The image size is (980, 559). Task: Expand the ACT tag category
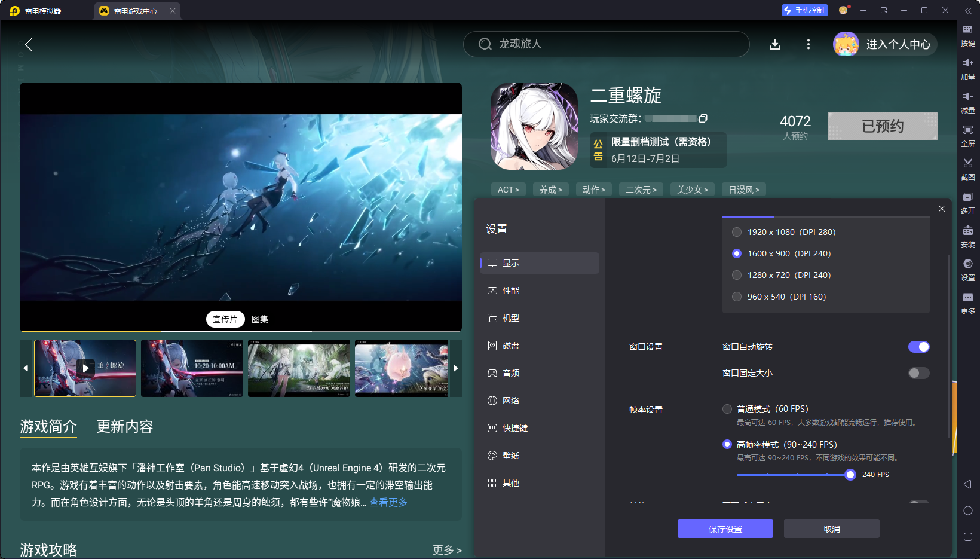click(509, 190)
